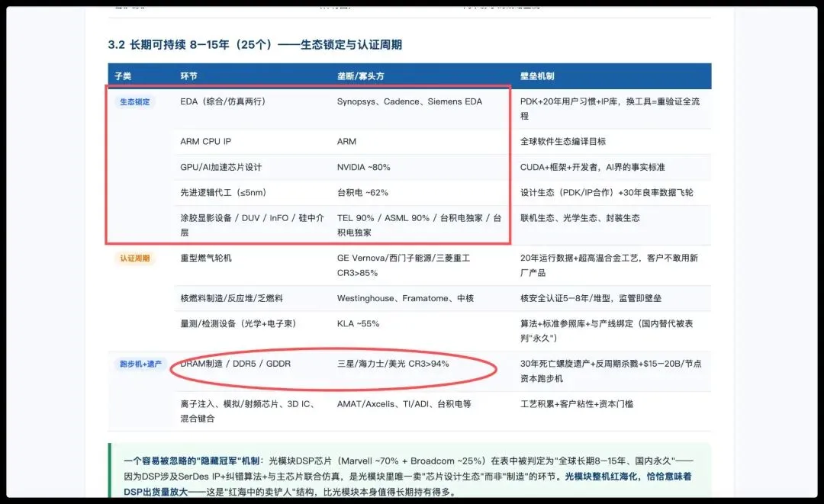The height and width of the screenshot is (504, 824).
Task: Click the '联机生态、光学生态、封装生态' cell
Action: pyautogui.click(x=580, y=218)
